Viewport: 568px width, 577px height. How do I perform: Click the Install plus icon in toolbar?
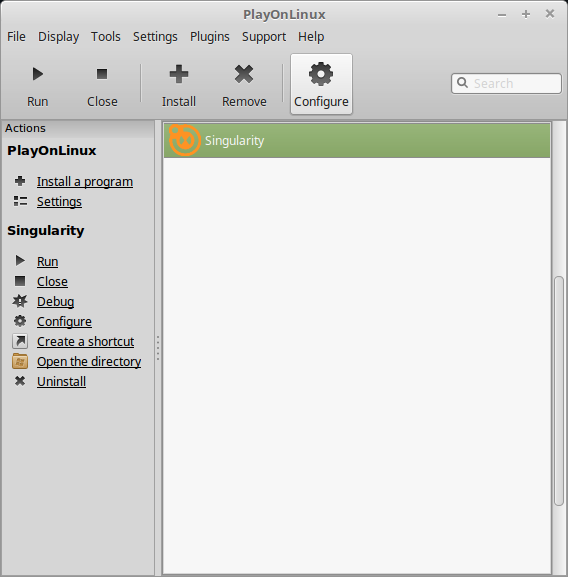tap(179, 74)
